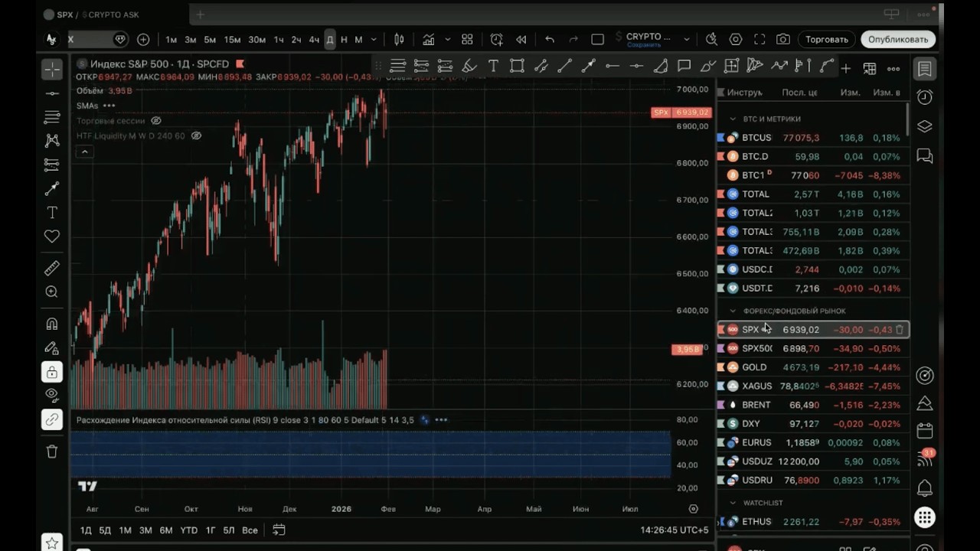980x551 pixels.
Task: Open the notifications bell
Action: click(x=925, y=488)
